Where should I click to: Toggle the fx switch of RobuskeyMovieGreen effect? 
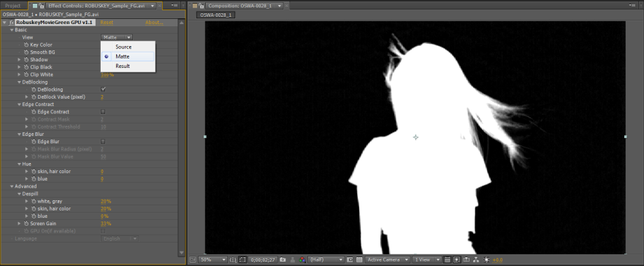12,22
